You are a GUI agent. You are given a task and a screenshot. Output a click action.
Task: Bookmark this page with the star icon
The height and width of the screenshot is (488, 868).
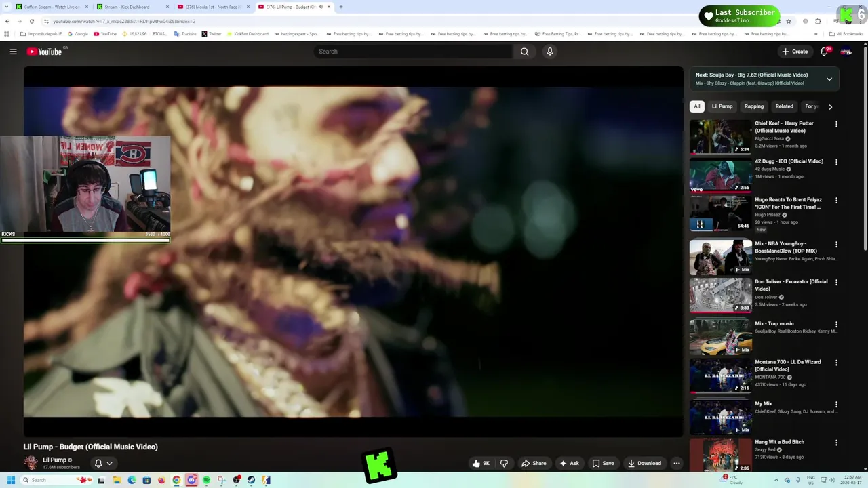point(788,21)
